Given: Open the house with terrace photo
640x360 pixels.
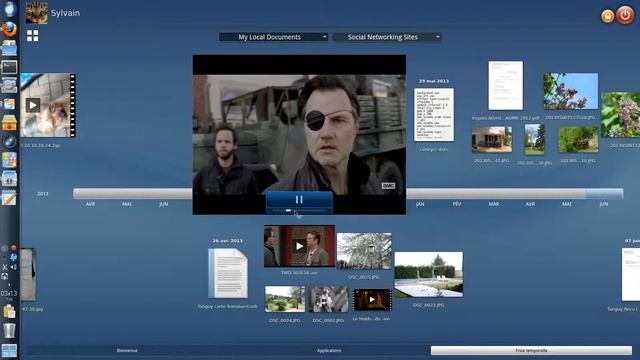Looking at the screenshot, I should coord(492,140).
